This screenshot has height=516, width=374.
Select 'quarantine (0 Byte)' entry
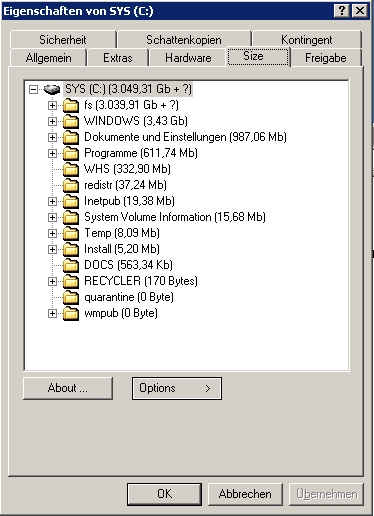click(x=129, y=297)
